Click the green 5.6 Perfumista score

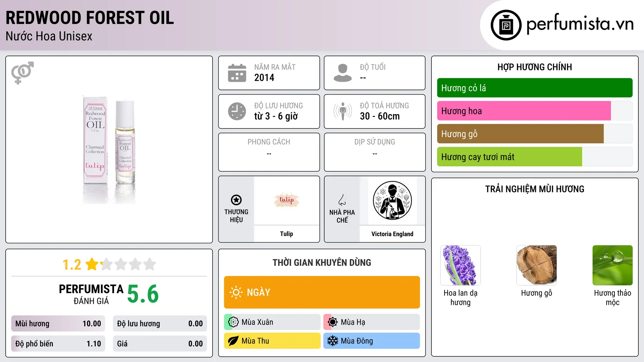coord(143,294)
